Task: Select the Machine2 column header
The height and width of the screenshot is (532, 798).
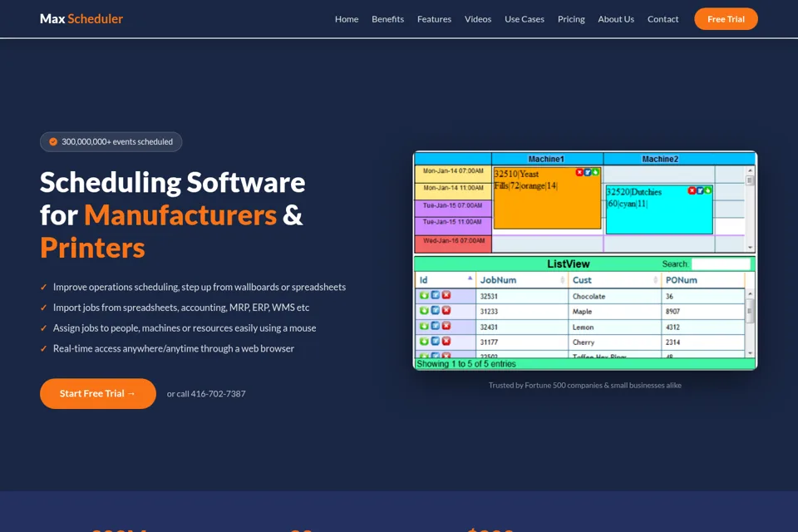Action: point(660,159)
